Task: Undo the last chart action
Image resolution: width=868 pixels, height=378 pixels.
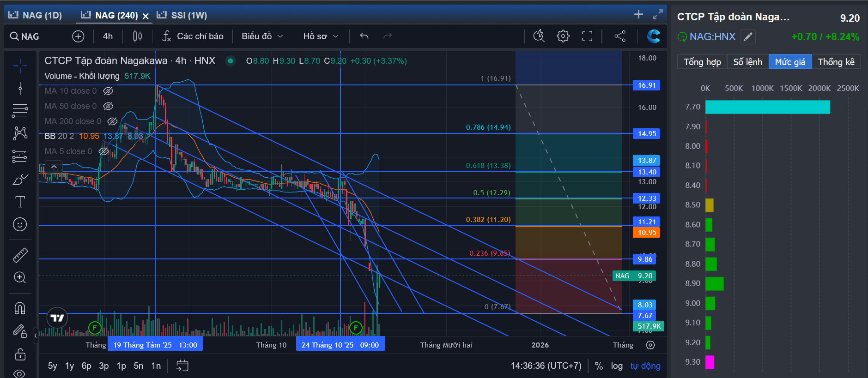Action: 364,36
